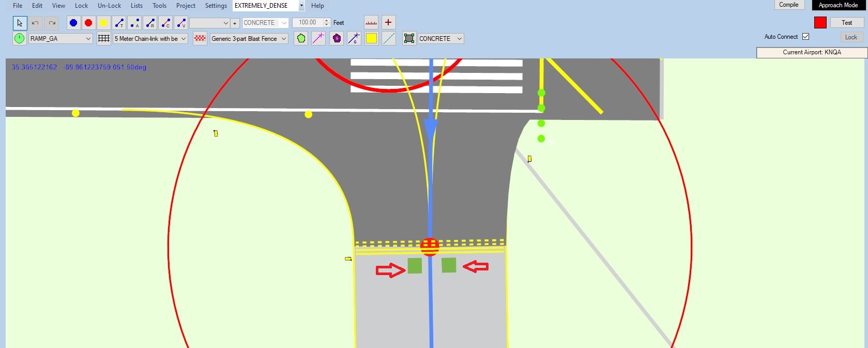868x348 pixels.
Task: Toggle the Auto Connect checkbox
Action: (x=805, y=37)
